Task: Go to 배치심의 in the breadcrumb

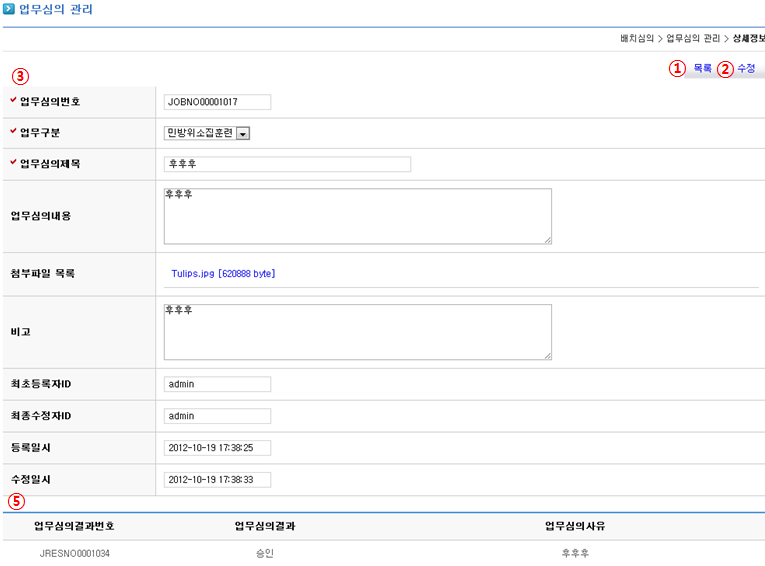Action: [x=636, y=39]
